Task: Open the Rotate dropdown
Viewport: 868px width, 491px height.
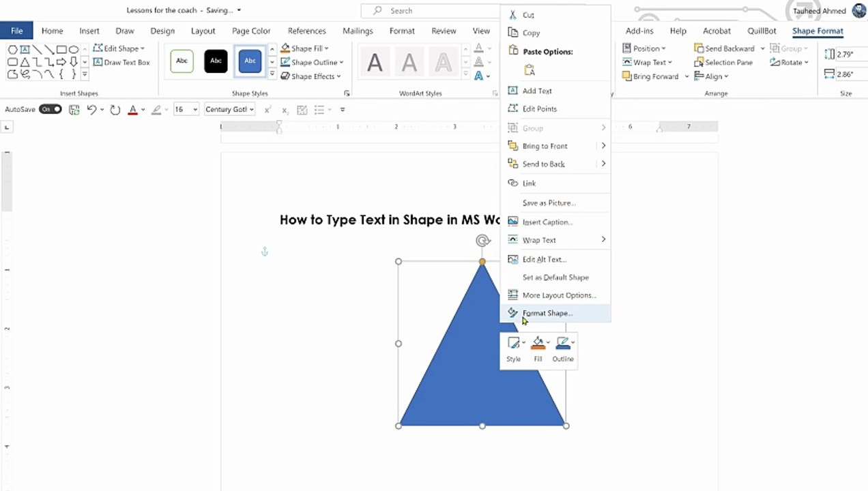Action: tap(789, 62)
